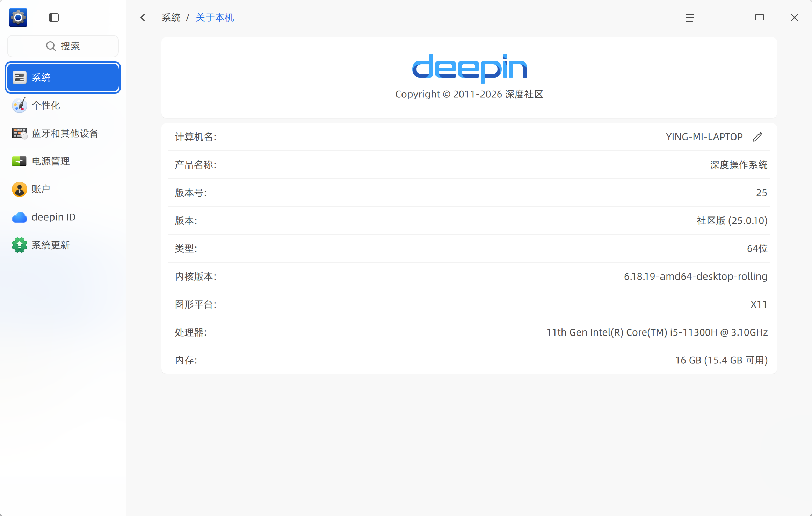Screen dimensions: 812x516
Task: Click the kernel version value text
Action: pos(695,277)
